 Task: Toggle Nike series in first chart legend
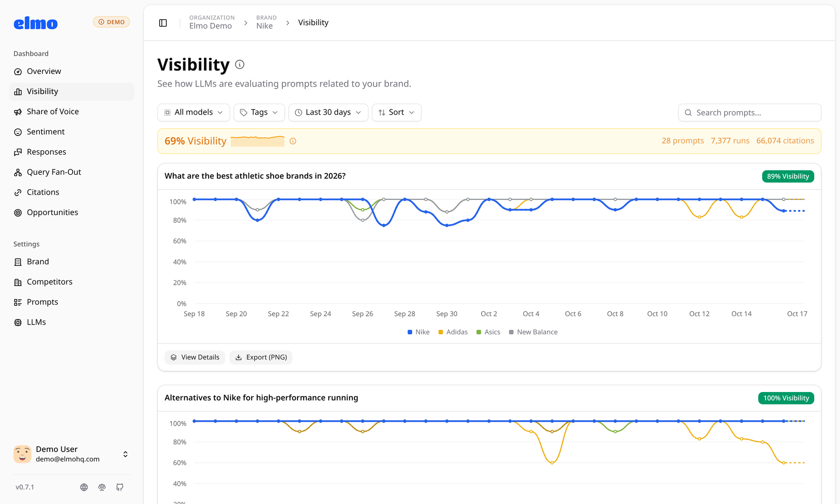coord(418,332)
